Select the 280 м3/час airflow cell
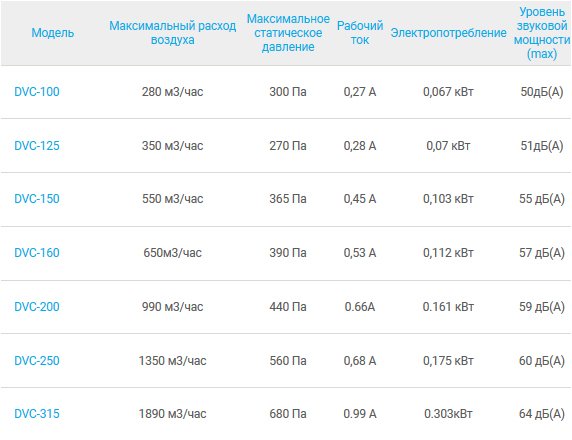This screenshot has width=572, height=440. point(173,92)
